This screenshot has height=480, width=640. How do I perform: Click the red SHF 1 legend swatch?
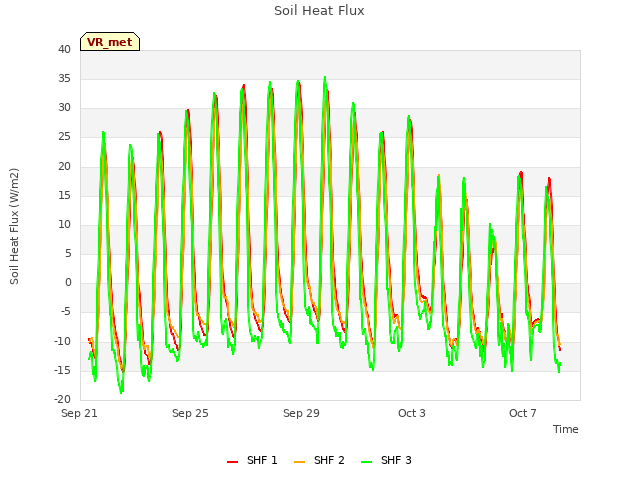(x=232, y=462)
